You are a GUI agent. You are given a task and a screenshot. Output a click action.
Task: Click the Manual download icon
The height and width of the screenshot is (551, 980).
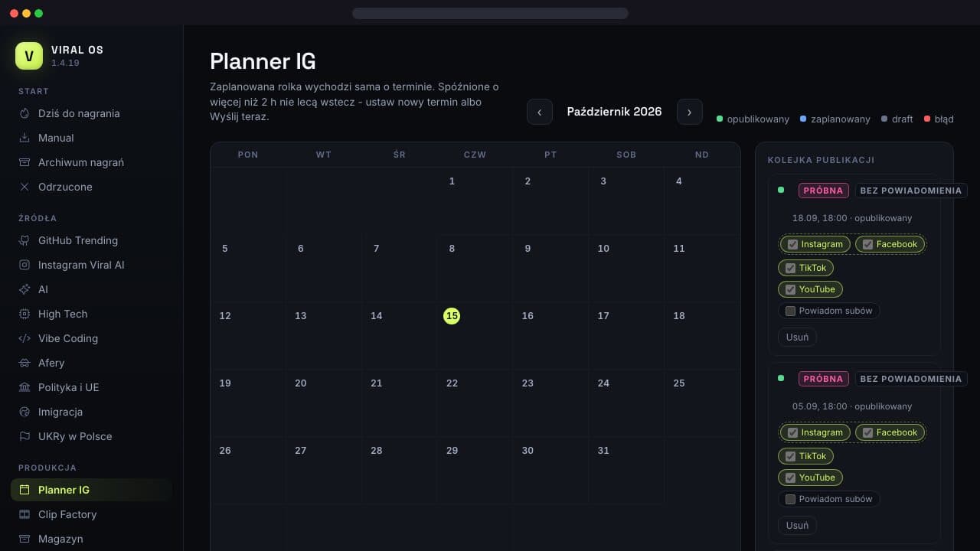click(x=24, y=138)
